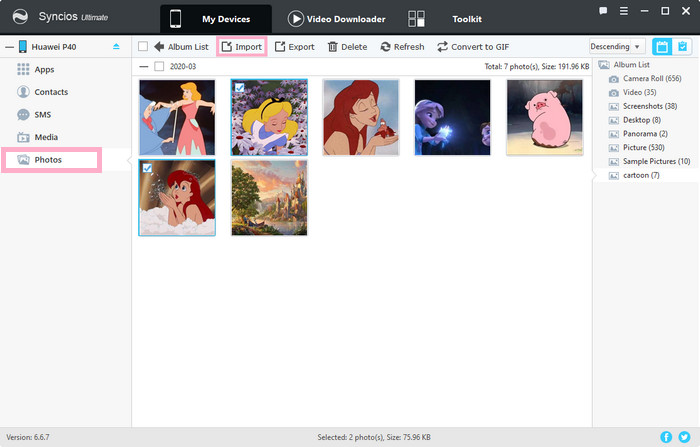700x447 pixels.
Task: Click the Import button
Action: pyautogui.click(x=242, y=46)
